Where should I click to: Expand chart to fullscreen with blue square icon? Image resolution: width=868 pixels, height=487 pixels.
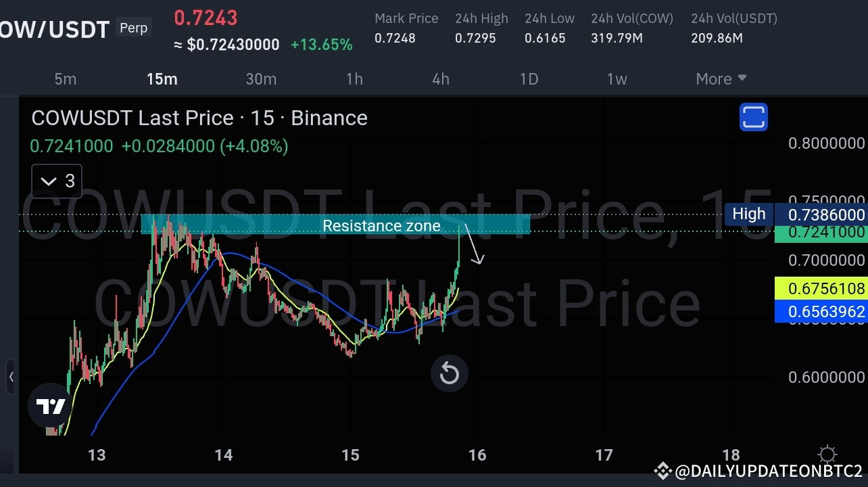(x=753, y=117)
